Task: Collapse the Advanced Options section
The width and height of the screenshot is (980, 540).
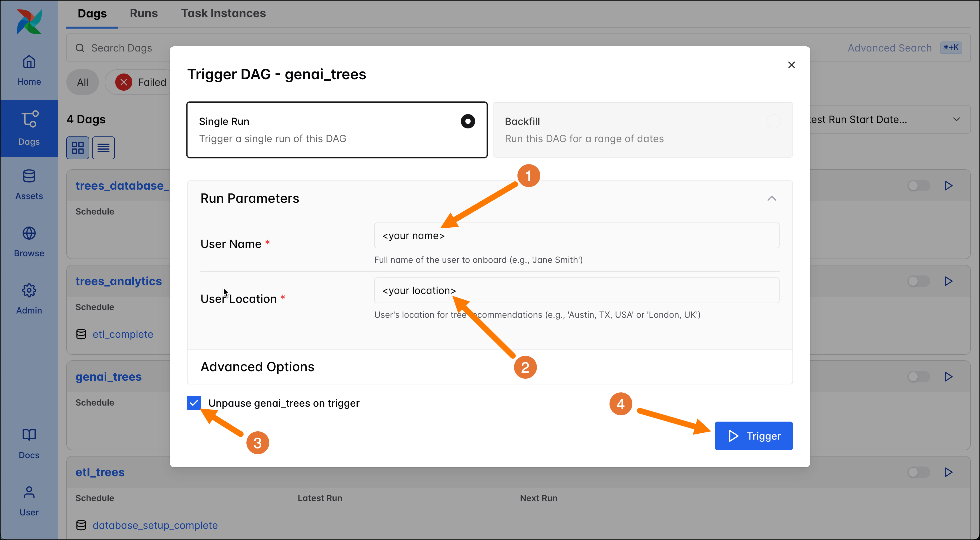Action: pyautogui.click(x=258, y=366)
